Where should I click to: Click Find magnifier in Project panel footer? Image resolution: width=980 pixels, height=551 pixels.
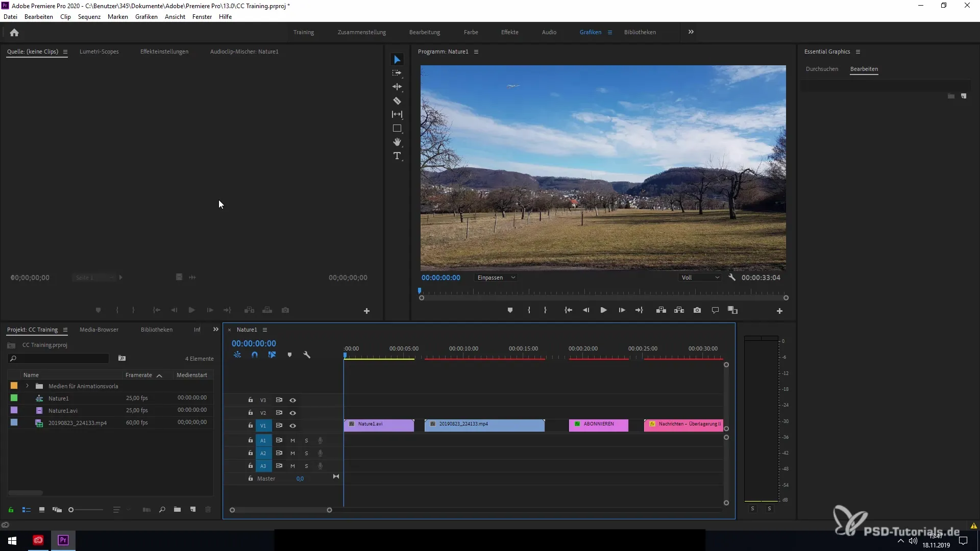point(162,509)
